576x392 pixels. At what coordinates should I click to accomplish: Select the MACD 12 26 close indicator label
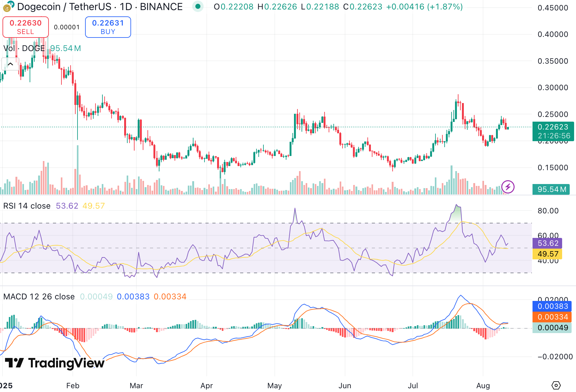[39, 297]
